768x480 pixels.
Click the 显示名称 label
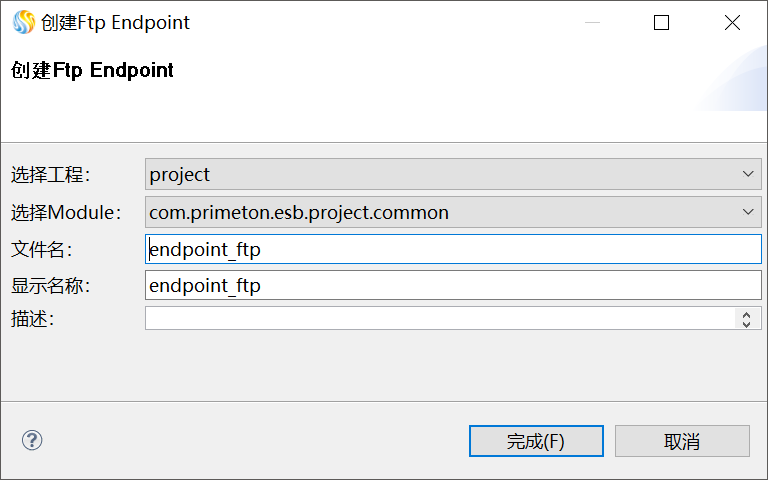(x=51, y=285)
